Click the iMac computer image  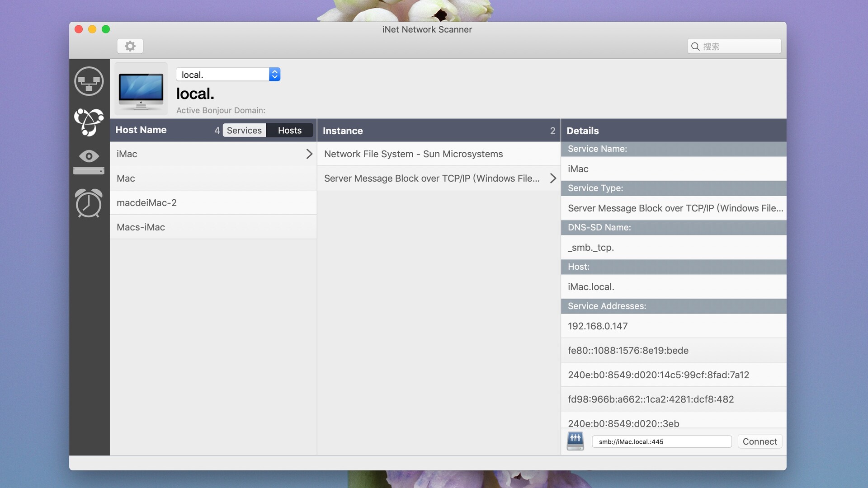[141, 89]
